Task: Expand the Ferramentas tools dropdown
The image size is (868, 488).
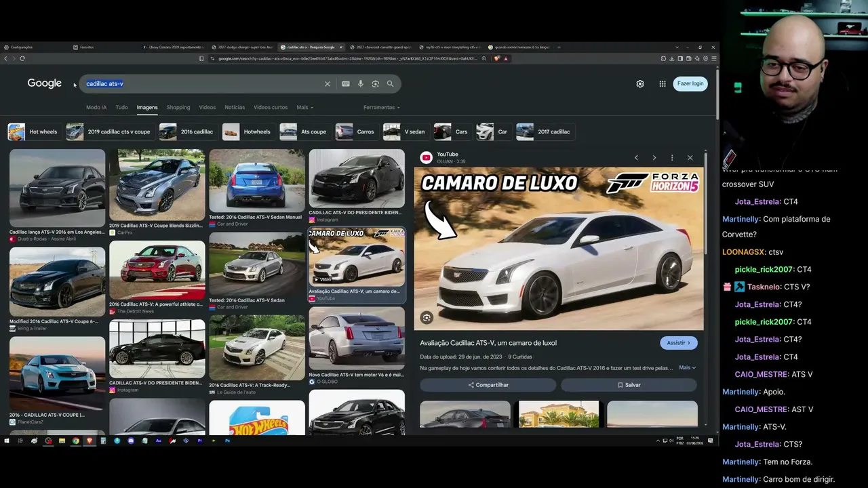Action: [x=381, y=107]
